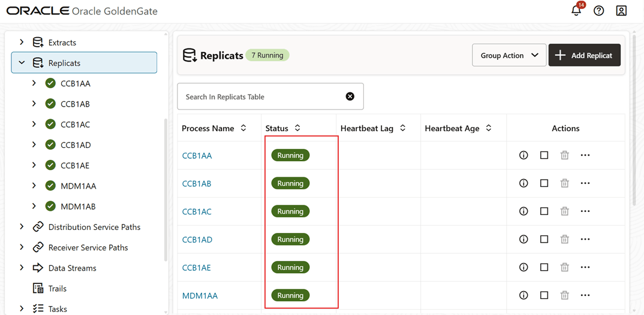
Task: Click the info icon for CCB1AE row
Action: (523, 267)
